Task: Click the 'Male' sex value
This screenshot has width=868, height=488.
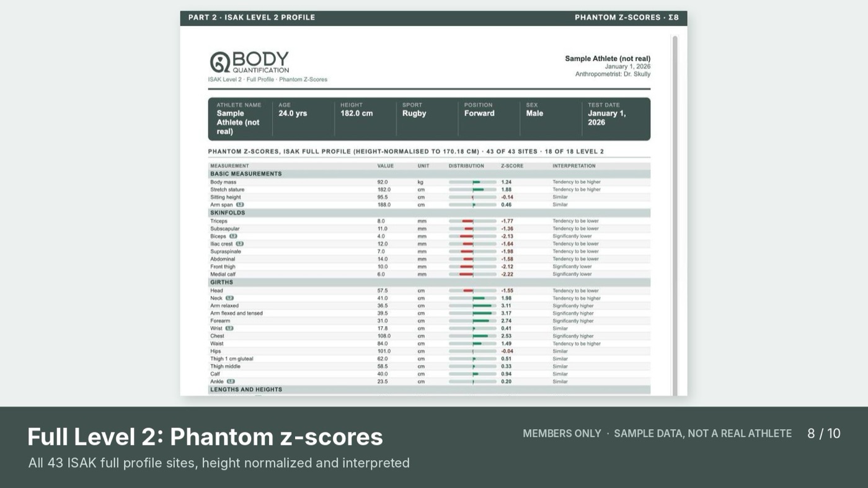Action: pos(534,113)
